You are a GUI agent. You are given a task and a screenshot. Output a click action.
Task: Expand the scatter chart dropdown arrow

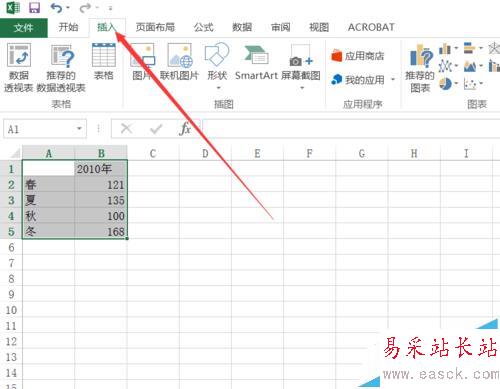click(x=481, y=83)
